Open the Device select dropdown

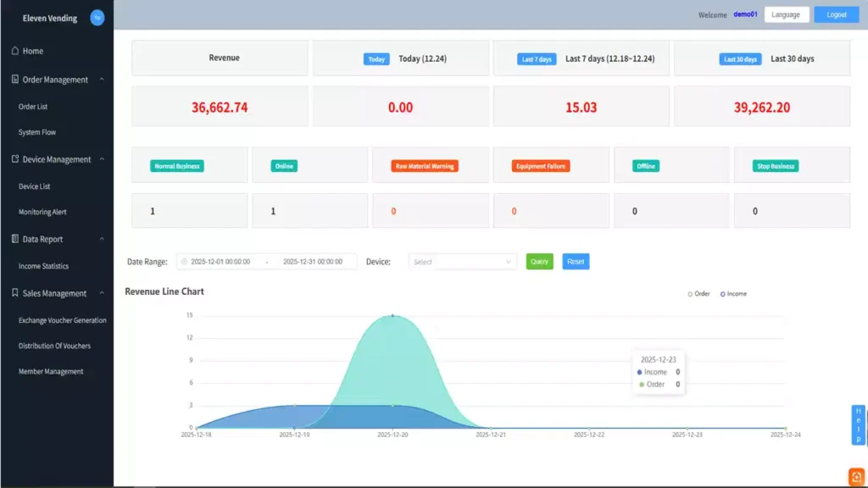(462, 262)
